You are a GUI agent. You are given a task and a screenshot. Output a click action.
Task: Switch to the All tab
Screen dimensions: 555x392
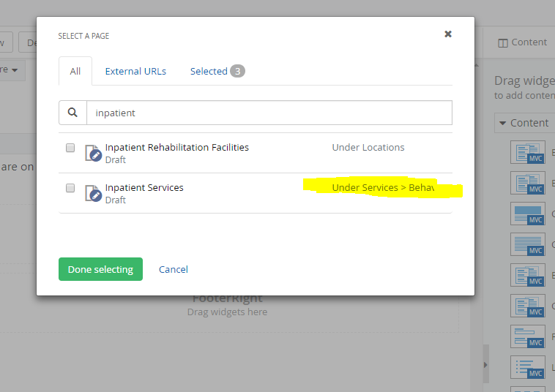click(75, 71)
